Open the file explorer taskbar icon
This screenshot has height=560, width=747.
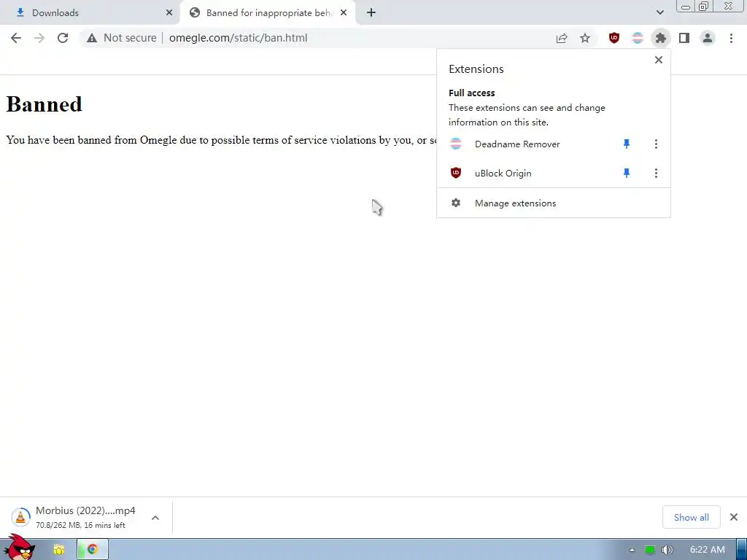pyautogui.click(x=58, y=550)
